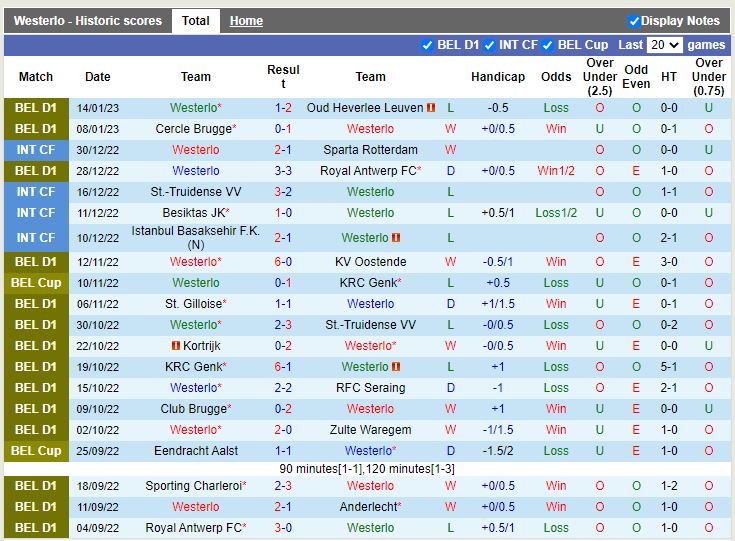The height and width of the screenshot is (541, 735).
Task: Uncheck the INT CF filter checkbox
Action: click(x=489, y=45)
